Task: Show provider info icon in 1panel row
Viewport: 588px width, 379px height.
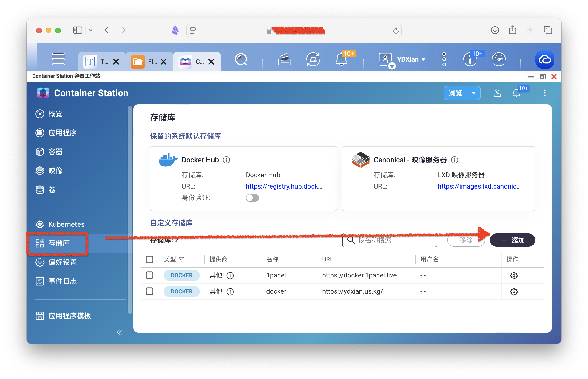Action: click(230, 275)
